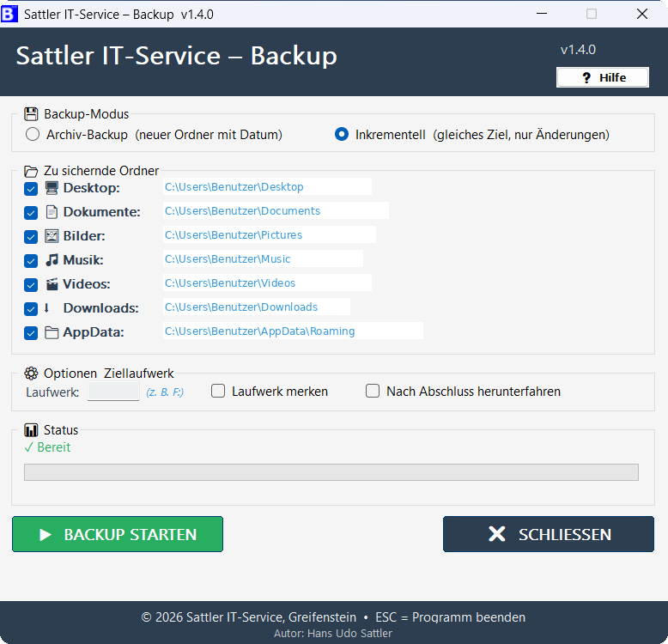Screen dimensions: 668x644
Task: Click the path C:\Users\Benutzer\Downloads
Action: tap(241, 307)
